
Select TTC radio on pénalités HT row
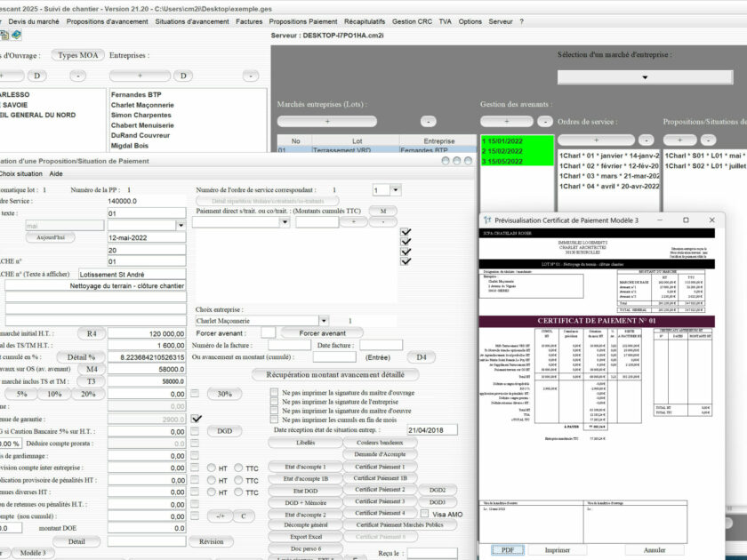(238, 480)
